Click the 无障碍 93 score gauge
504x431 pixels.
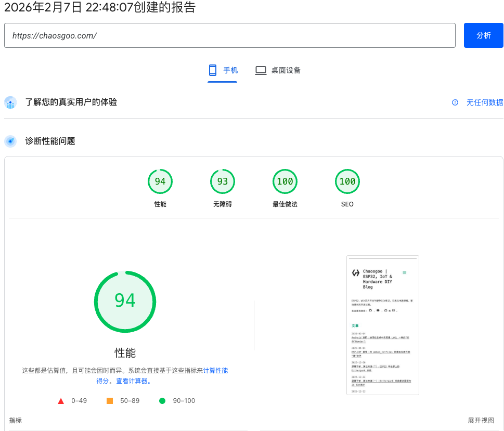[222, 181]
